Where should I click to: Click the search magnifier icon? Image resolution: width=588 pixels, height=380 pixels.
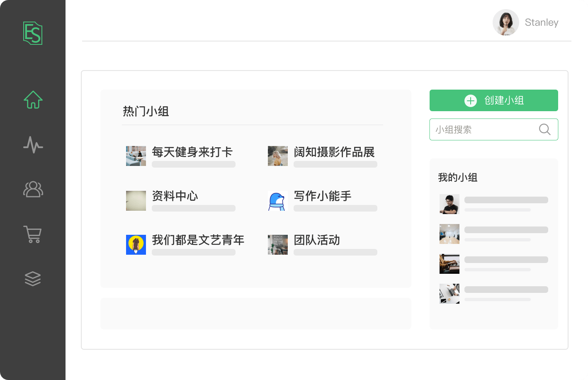[544, 129]
